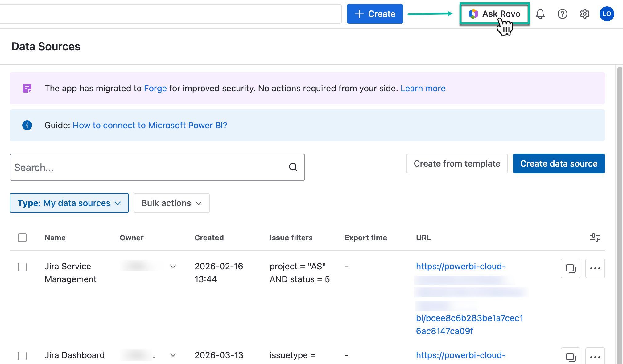Click the Jira Dashboard name cell

[x=75, y=355]
